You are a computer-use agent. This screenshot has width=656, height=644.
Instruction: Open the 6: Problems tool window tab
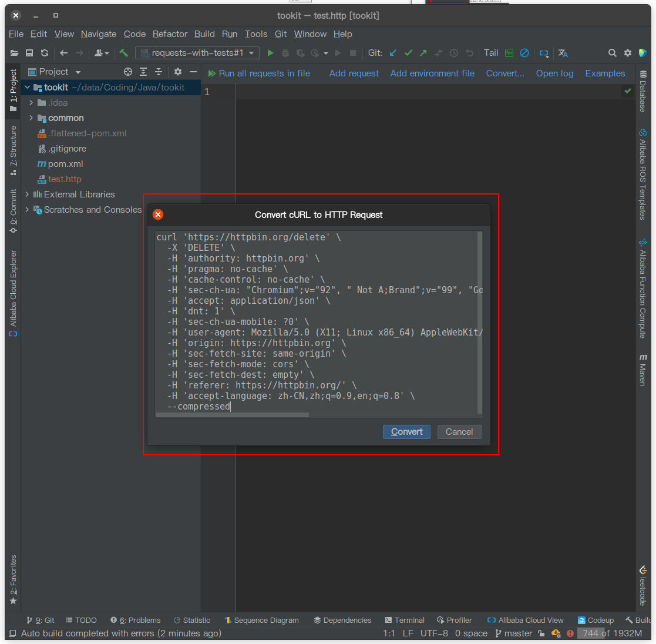point(136,620)
